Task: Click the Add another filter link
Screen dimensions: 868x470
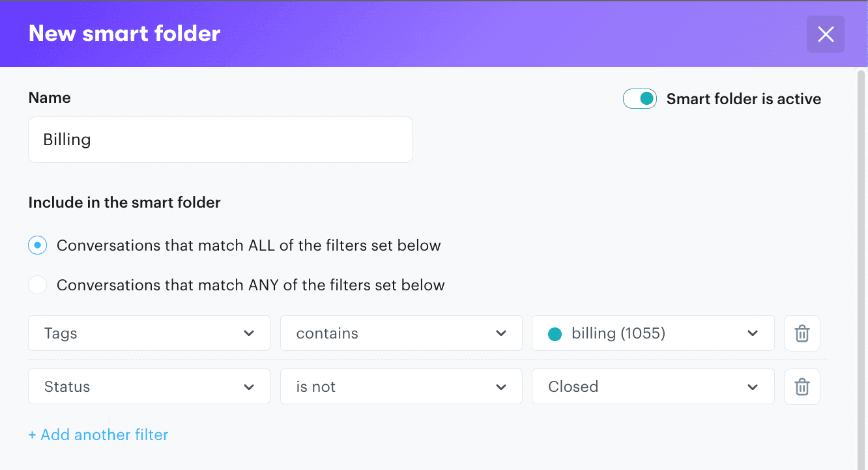Action: point(98,434)
